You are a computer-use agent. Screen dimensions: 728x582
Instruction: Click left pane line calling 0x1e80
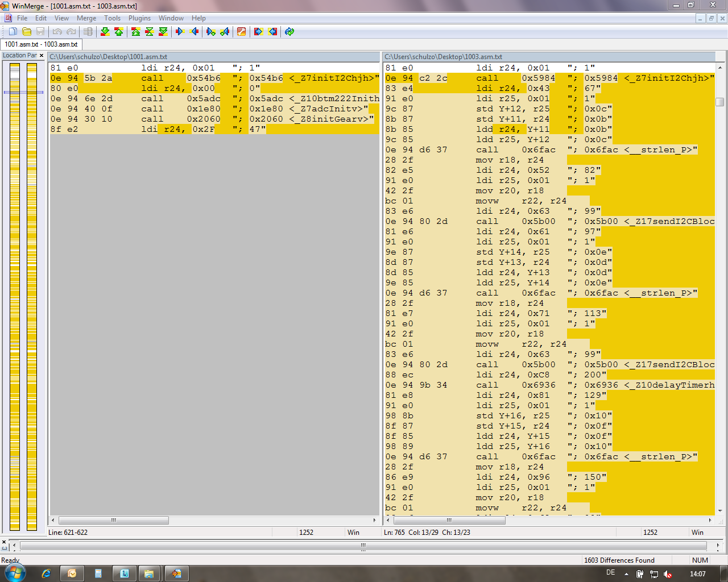(x=214, y=109)
